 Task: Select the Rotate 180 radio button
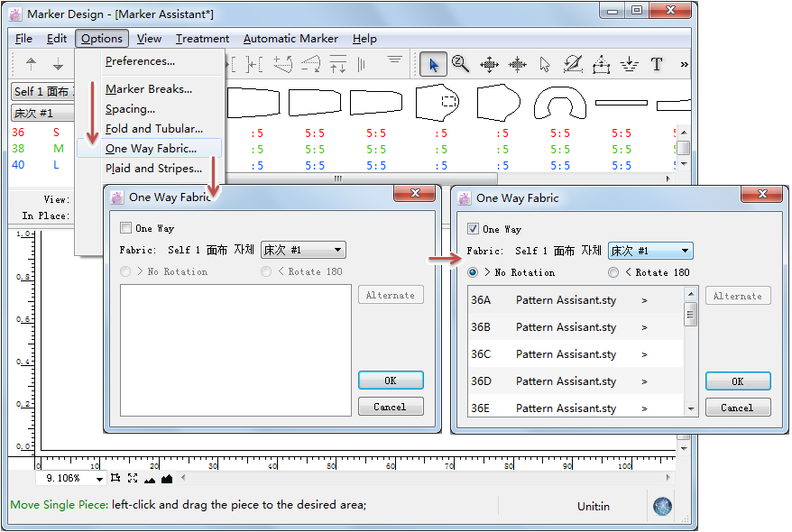(613, 272)
